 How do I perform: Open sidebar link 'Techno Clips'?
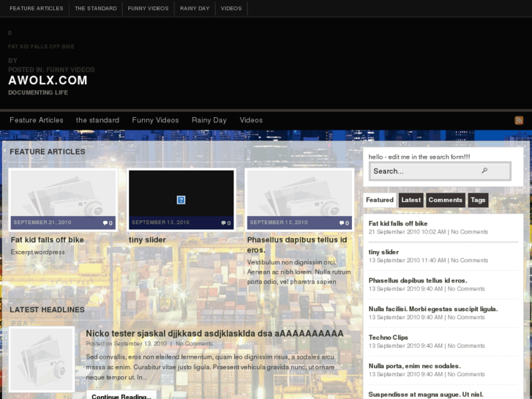click(388, 338)
